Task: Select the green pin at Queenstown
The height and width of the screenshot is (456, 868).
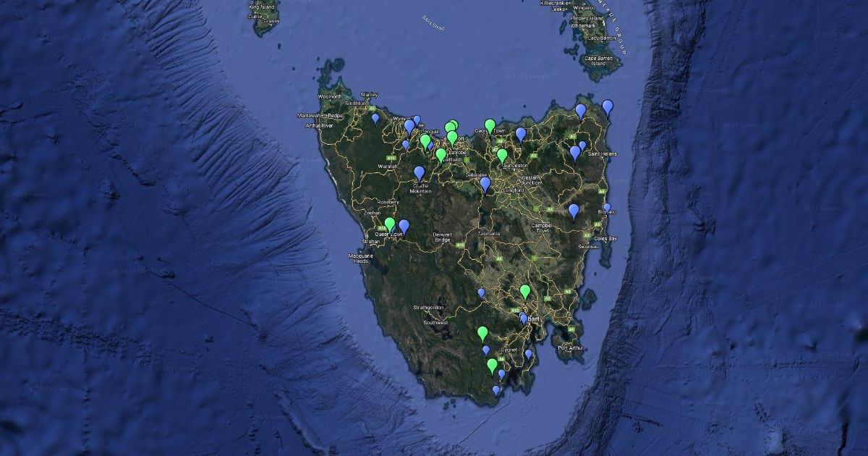Action: pos(390,224)
